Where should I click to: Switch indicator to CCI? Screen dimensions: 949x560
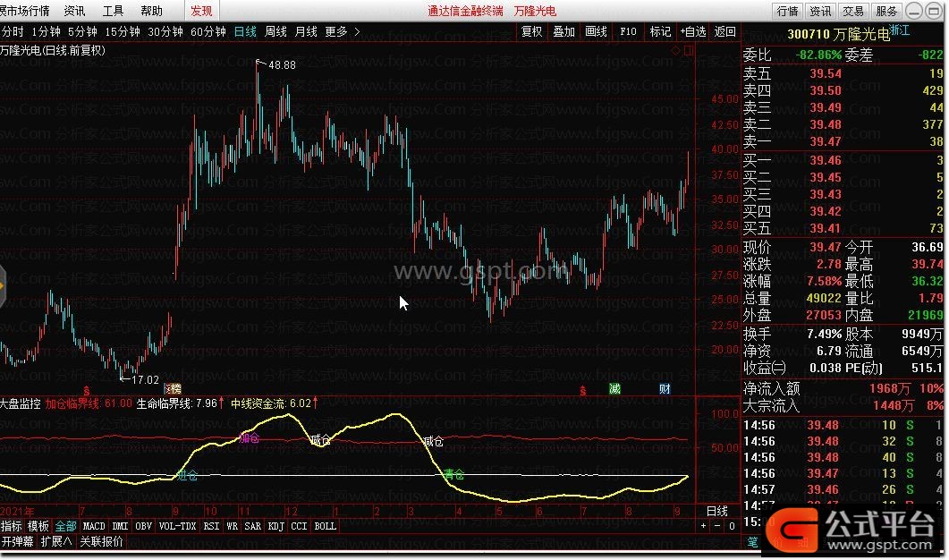tap(299, 526)
